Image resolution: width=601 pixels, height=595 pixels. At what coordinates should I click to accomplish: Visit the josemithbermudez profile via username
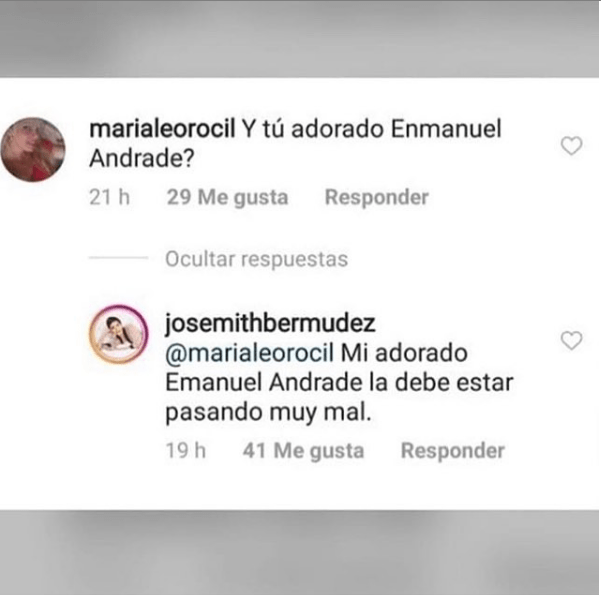tap(270, 324)
